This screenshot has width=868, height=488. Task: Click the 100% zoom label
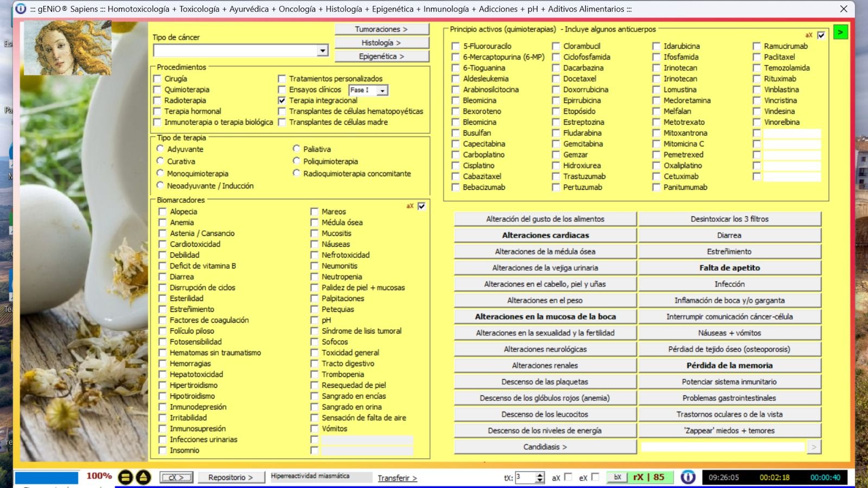click(x=99, y=476)
